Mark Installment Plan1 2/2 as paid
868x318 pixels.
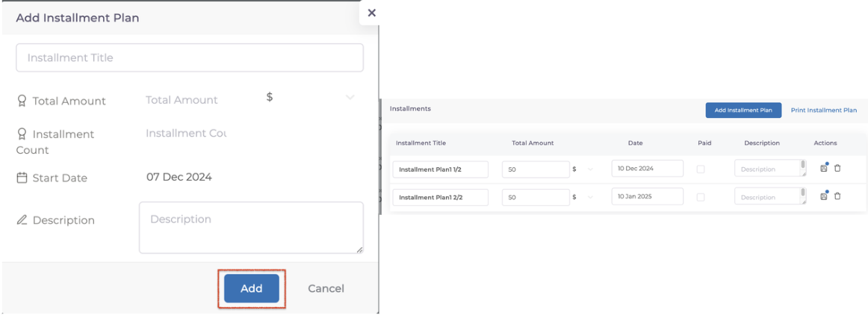[700, 197]
